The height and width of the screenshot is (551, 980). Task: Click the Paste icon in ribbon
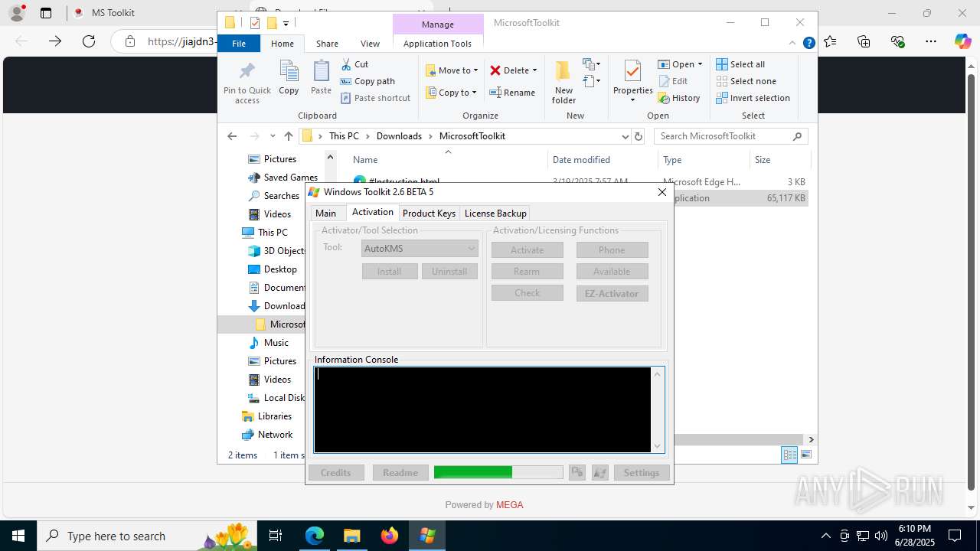point(321,71)
